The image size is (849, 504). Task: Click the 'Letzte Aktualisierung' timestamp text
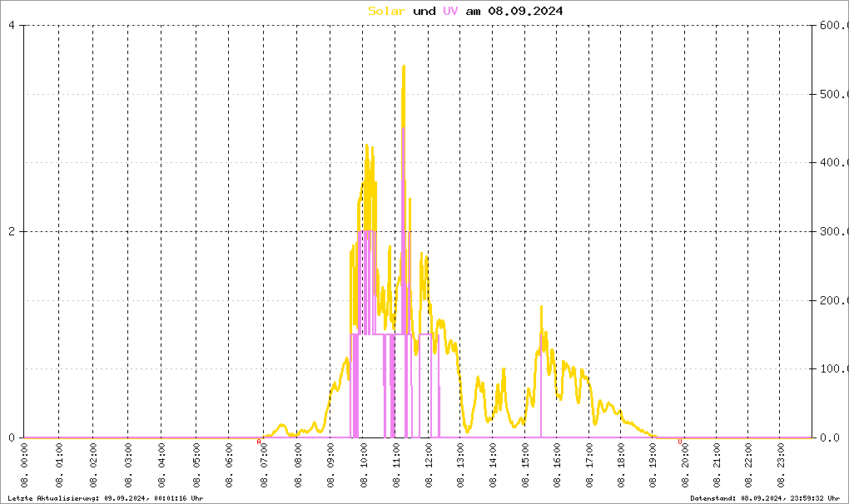[x=106, y=498]
